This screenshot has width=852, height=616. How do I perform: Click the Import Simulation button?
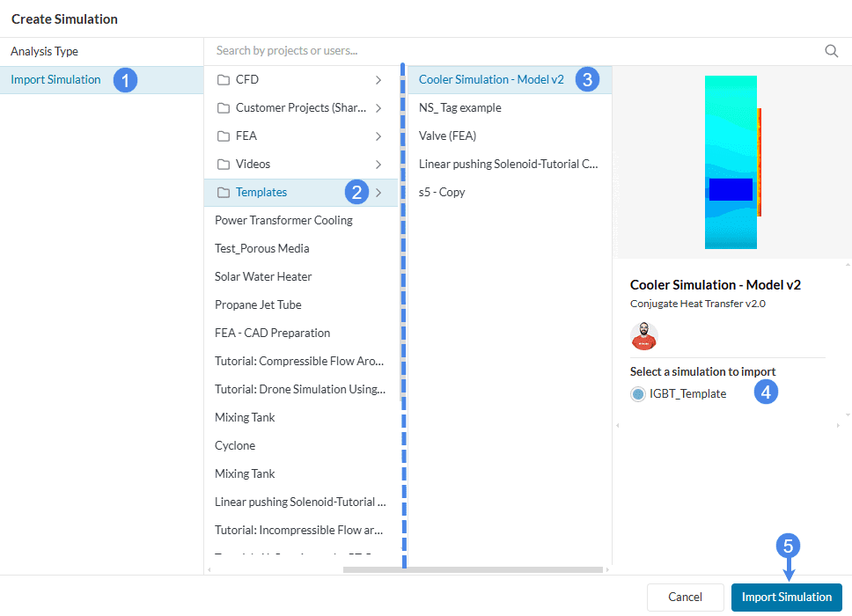[786, 598]
